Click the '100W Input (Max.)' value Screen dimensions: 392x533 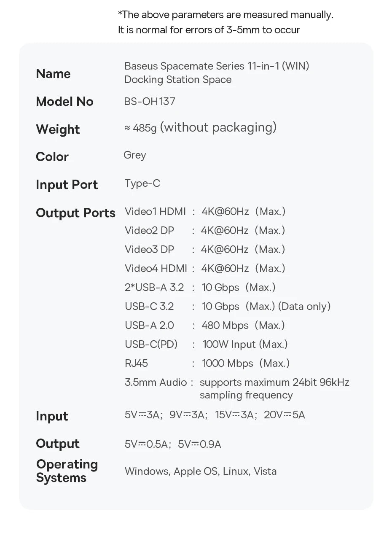pyautogui.click(x=245, y=345)
